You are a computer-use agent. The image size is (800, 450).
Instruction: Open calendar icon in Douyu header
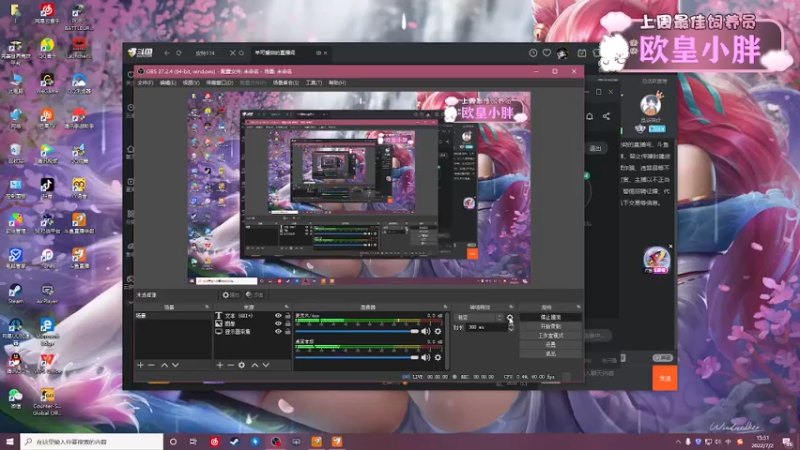pos(582,53)
